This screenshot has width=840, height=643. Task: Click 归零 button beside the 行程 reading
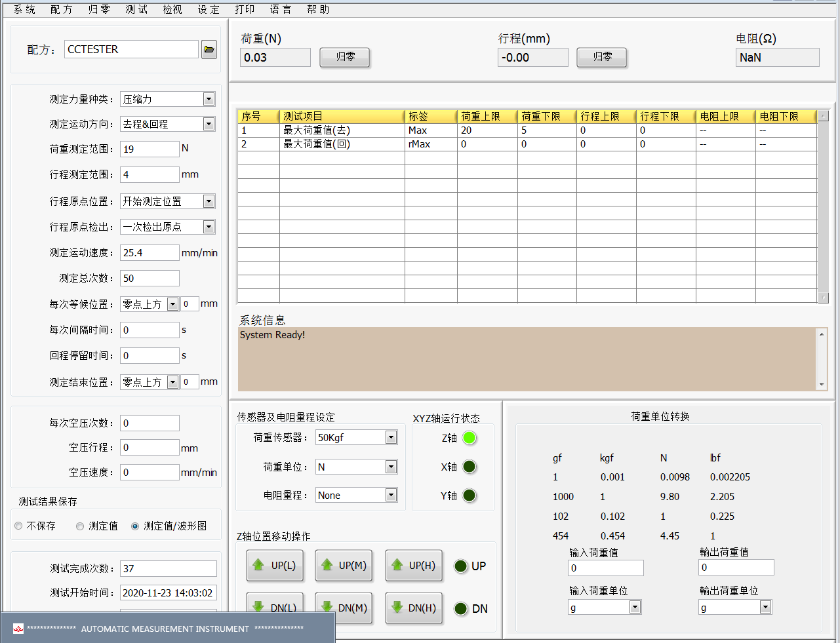click(x=601, y=57)
